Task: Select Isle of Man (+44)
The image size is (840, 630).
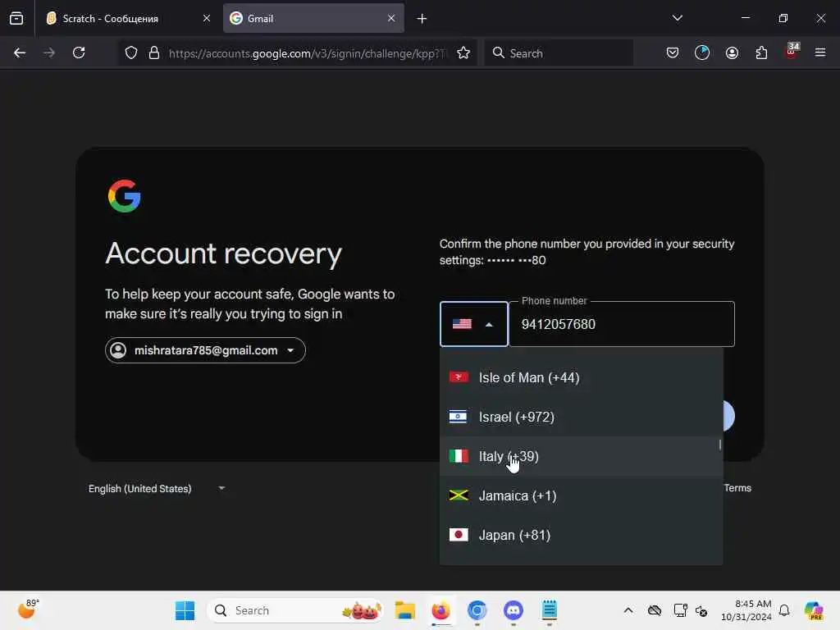Action: pos(582,377)
